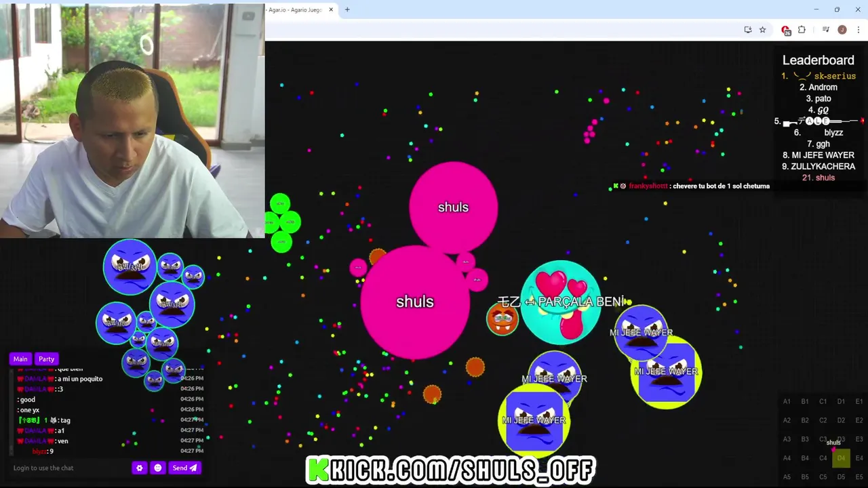Click chat message ending ': ven'
This screenshot has width=868, height=488.
tap(42, 441)
